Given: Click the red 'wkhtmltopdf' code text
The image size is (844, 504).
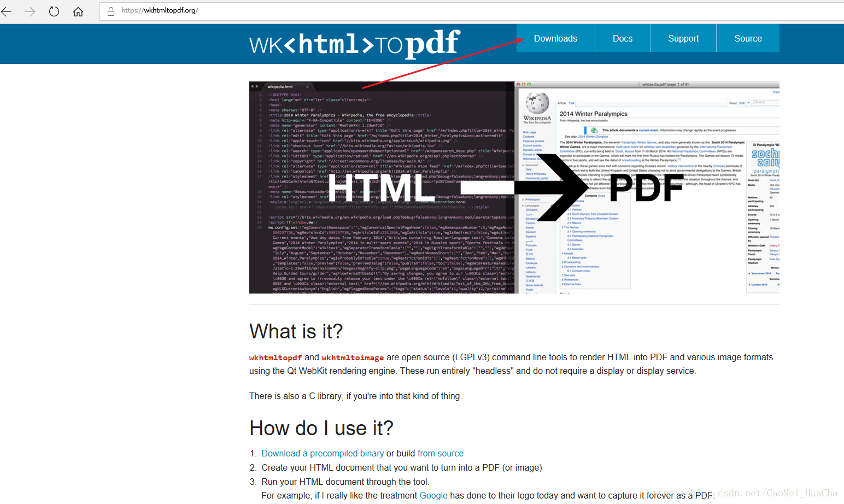Looking at the screenshot, I should pos(276,358).
